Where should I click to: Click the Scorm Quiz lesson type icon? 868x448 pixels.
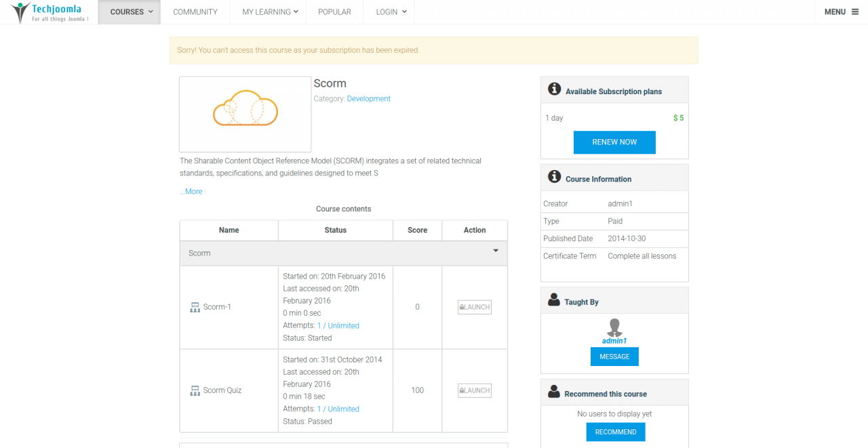point(195,390)
